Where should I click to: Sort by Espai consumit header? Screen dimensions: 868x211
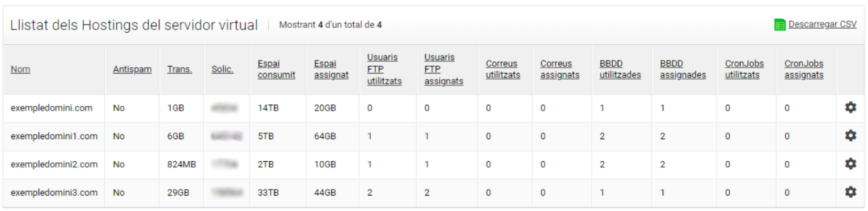[276, 69]
